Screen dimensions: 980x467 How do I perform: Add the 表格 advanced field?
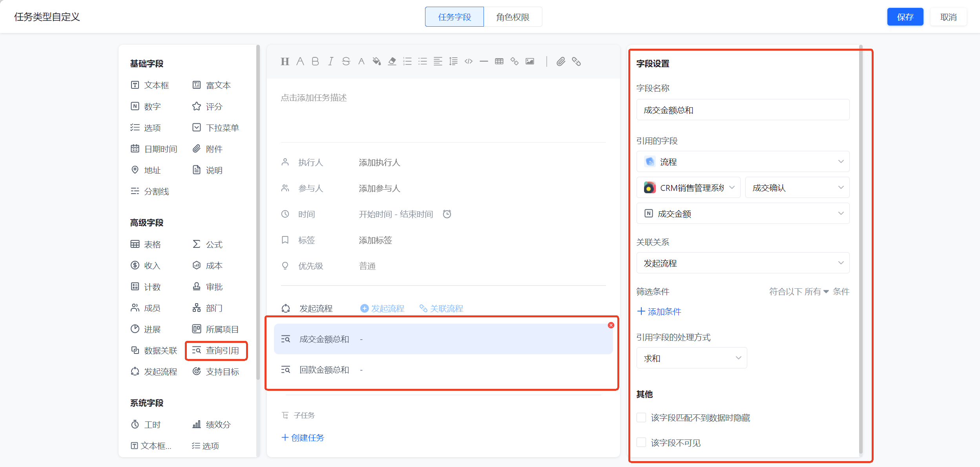point(146,244)
